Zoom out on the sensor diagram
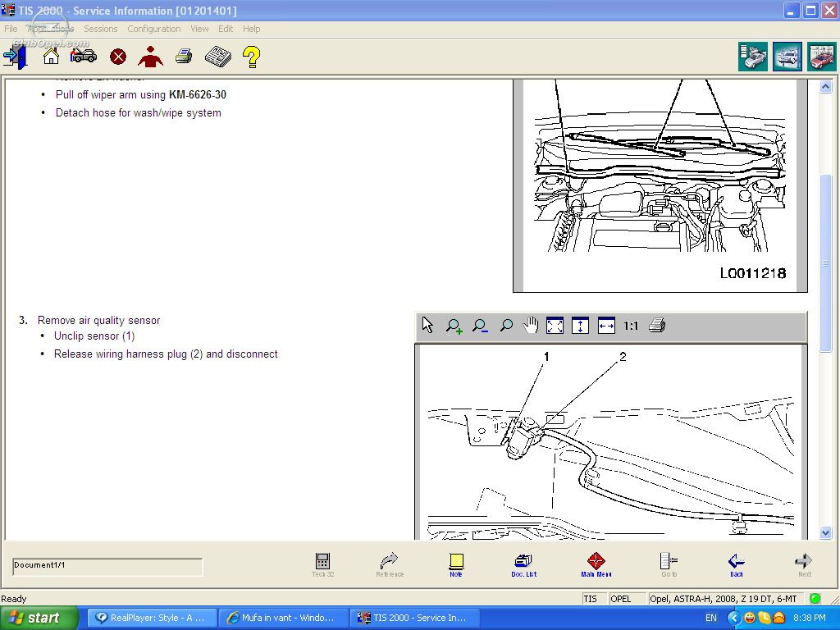This screenshot has width=840, height=630. pyautogui.click(x=480, y=326)
